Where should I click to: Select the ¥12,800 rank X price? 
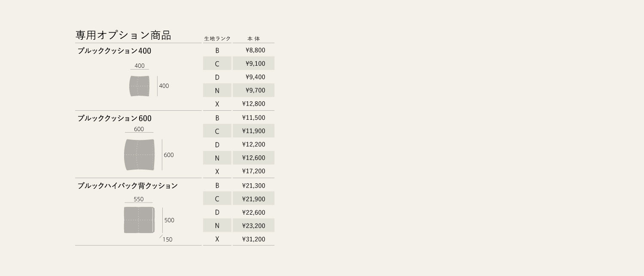[x=253, y=103]
